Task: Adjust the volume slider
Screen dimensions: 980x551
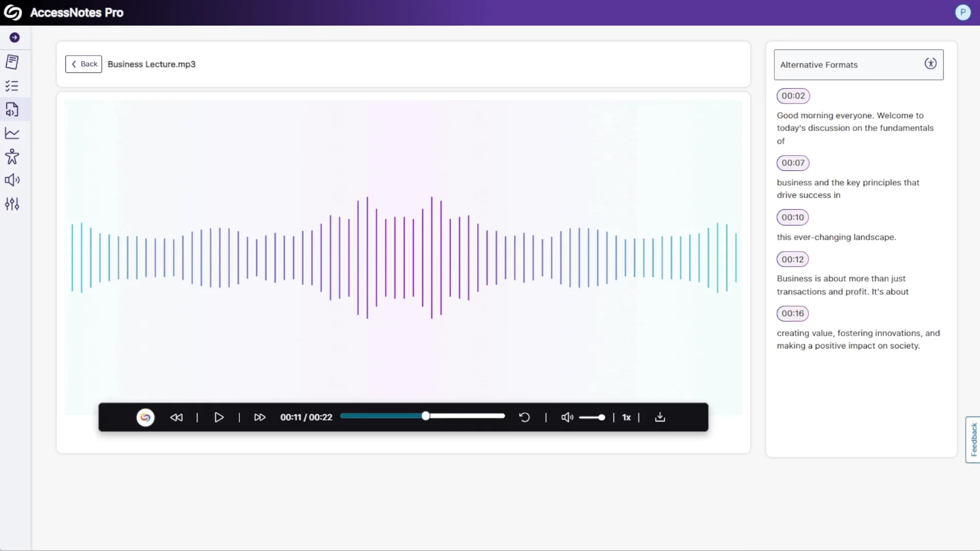Action: pos(592,417)
